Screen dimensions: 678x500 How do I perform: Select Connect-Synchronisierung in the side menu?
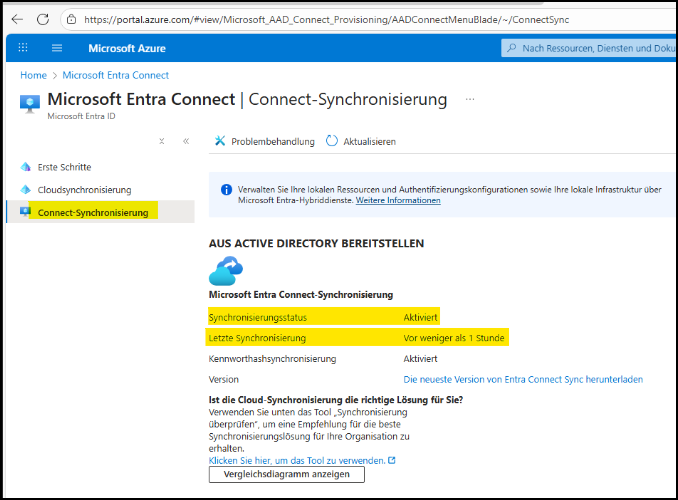tap(100, 212)
